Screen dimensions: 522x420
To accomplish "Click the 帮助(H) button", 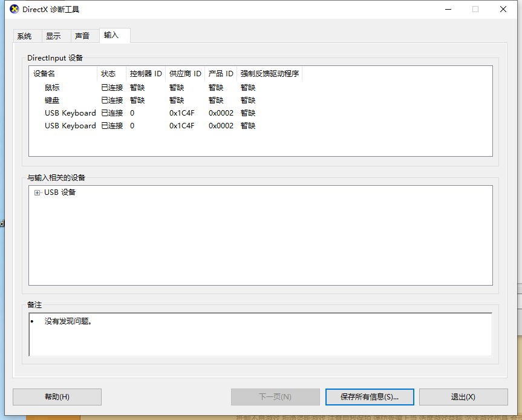I will point(57,396).
